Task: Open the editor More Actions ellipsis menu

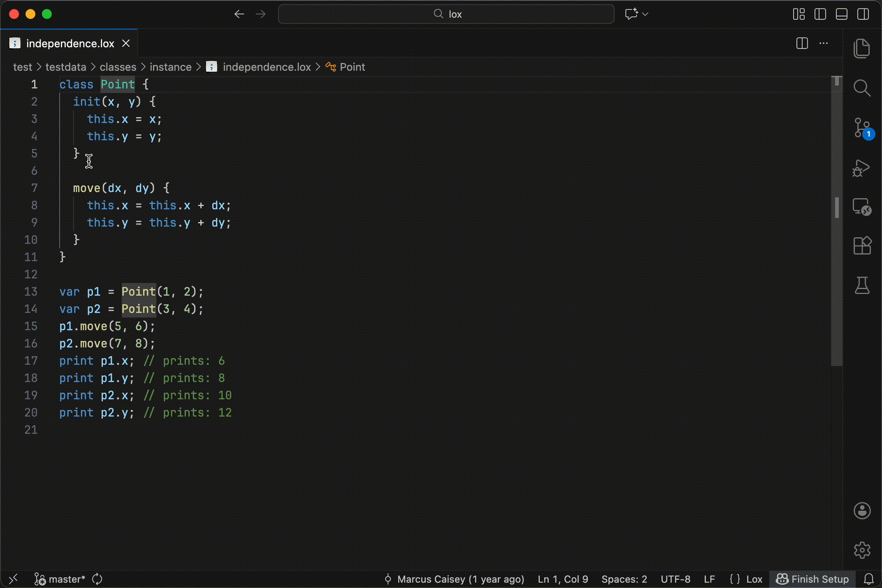Action: coord(824,44)
